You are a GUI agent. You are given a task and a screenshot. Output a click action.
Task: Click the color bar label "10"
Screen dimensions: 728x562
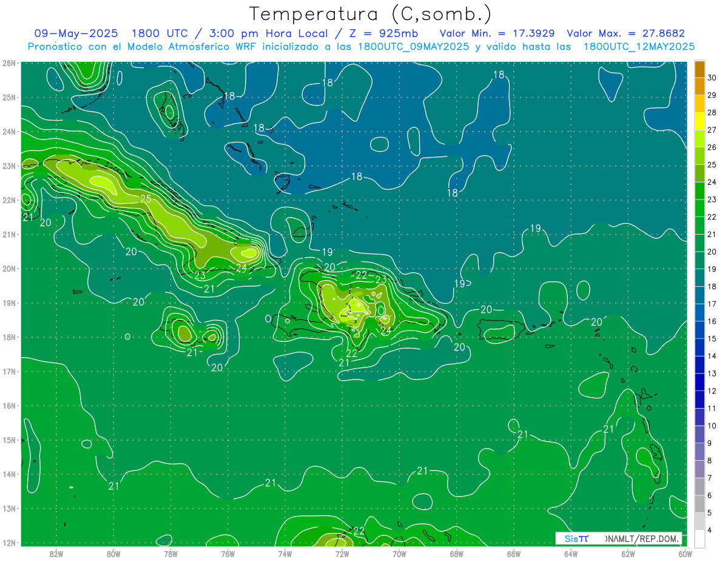(x=712, y=426)
